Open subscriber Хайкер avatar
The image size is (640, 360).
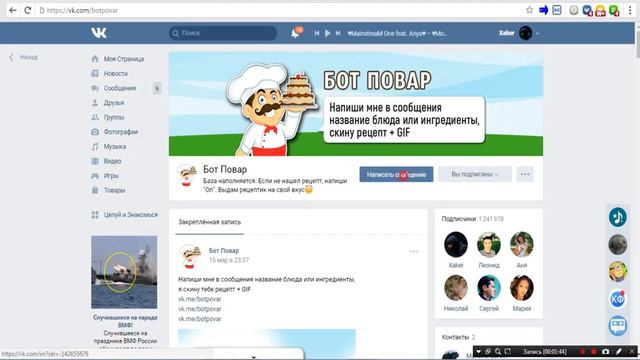tap(456, 244)
